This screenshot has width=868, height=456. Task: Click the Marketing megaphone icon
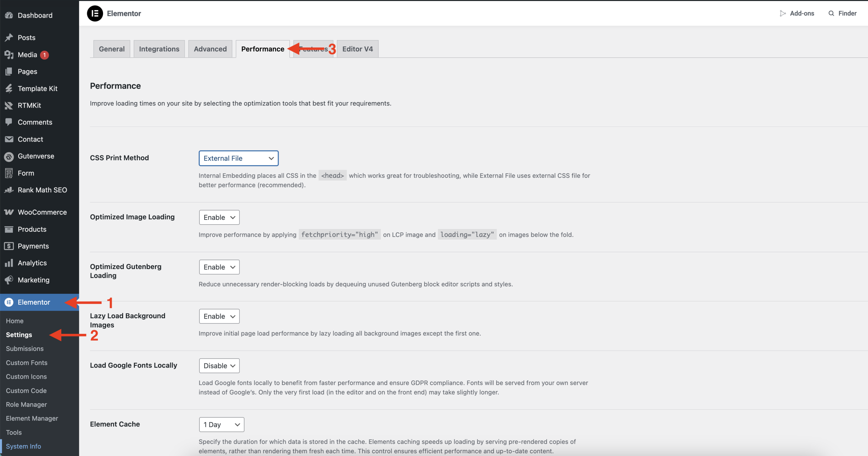[x=9, y=280]
